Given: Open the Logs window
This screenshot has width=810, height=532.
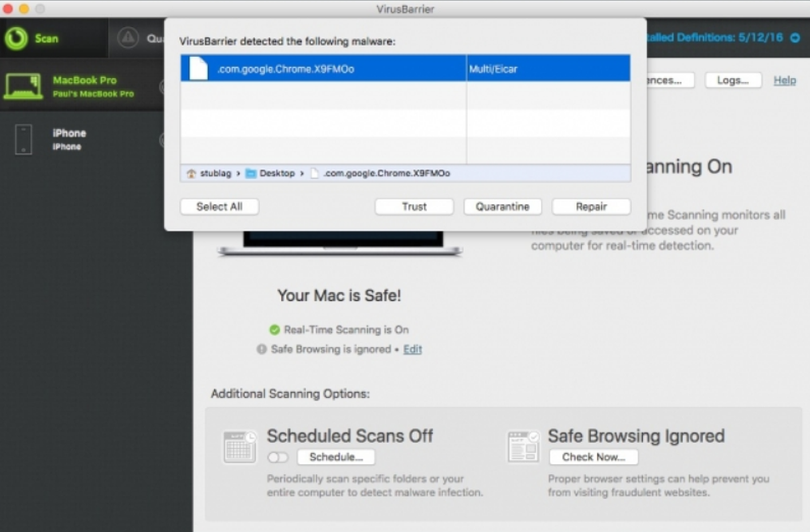Looking at the screenshot, I should [x=733, y=80].
